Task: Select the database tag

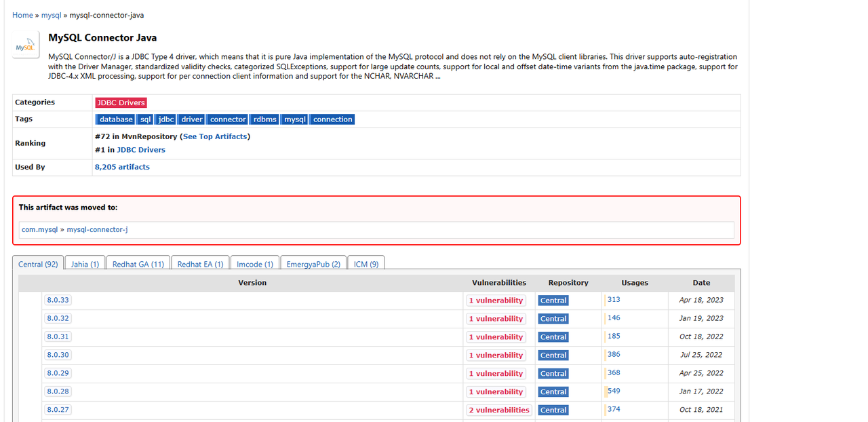Action: [x=116, y=119]
